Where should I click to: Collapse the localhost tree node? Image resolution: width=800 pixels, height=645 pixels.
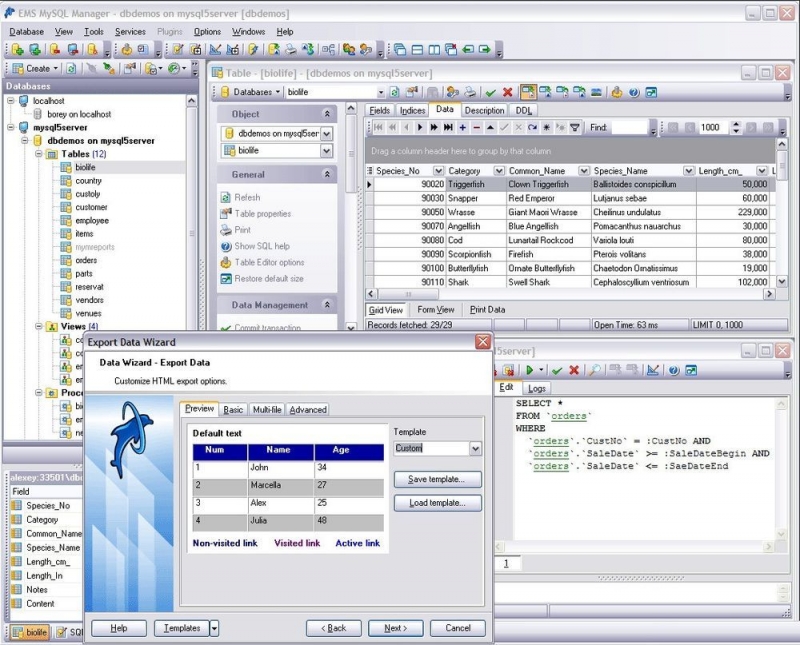(x=11, y=101)
